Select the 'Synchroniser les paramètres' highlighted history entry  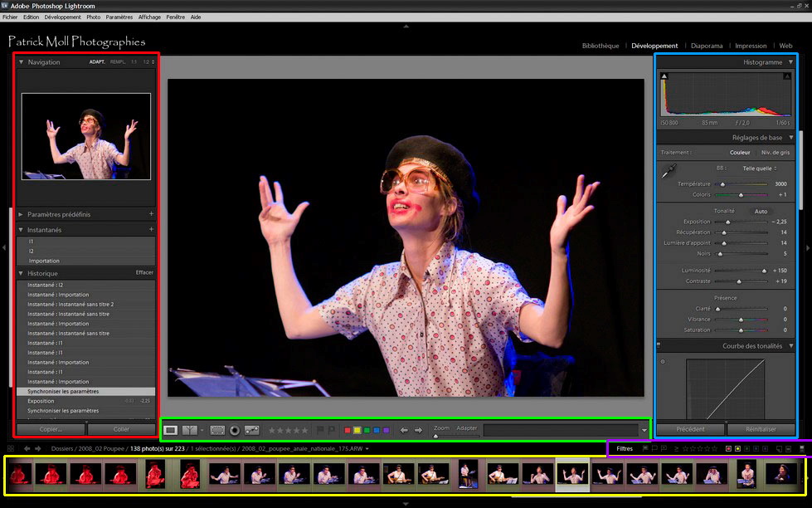click(x=63, y=391)
